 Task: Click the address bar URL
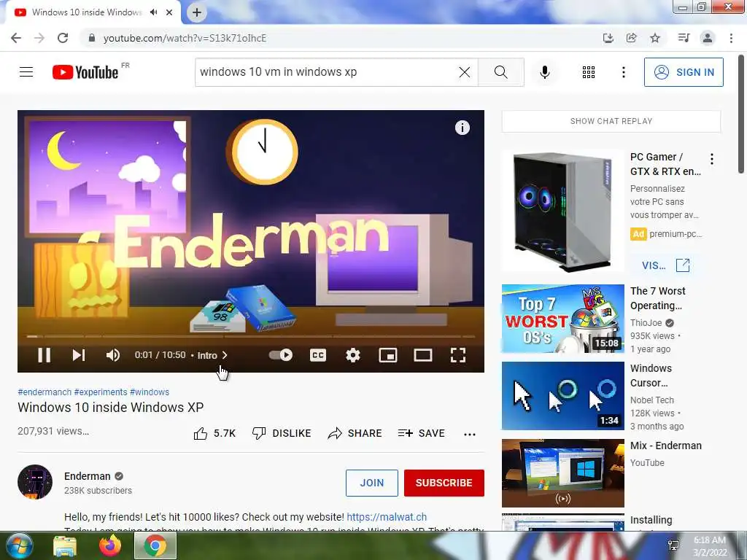(x=185, y=38)
